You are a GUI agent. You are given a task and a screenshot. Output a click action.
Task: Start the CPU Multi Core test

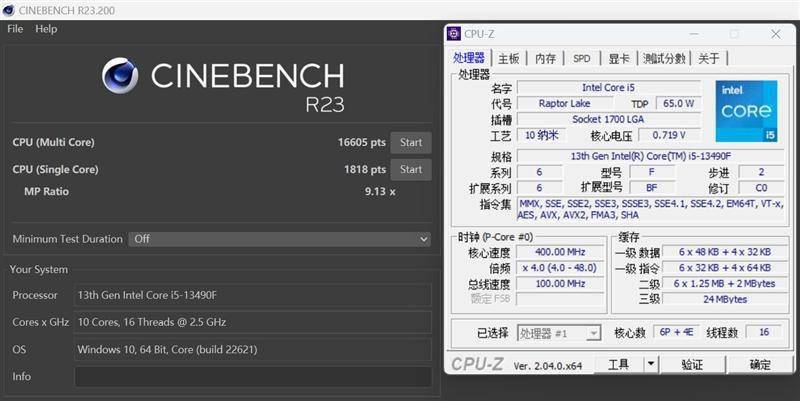(411, 143)
